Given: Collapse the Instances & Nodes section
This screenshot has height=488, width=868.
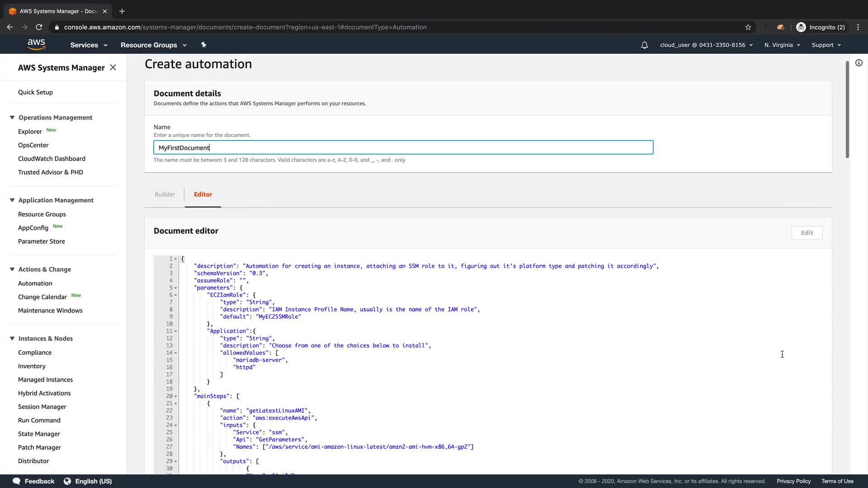Looking at the screenshot, I should pos(12,338).
